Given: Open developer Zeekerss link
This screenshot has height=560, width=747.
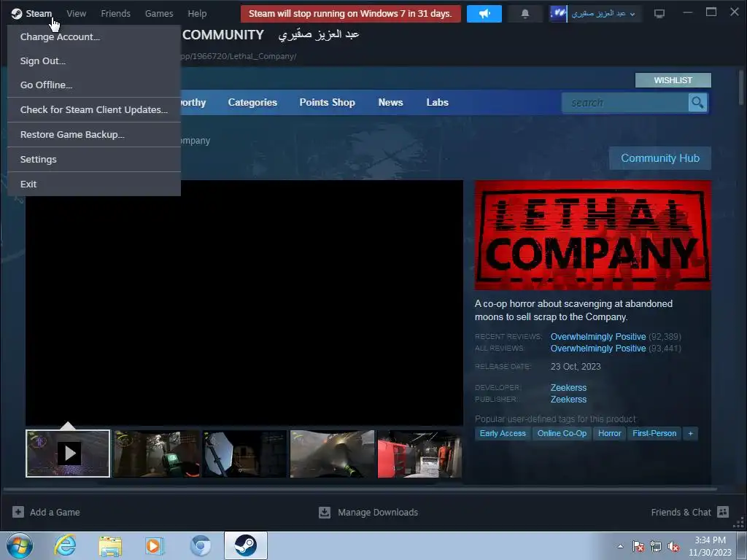Looking at the screenshot, I should pyautogui.click(x=568, y=388).
